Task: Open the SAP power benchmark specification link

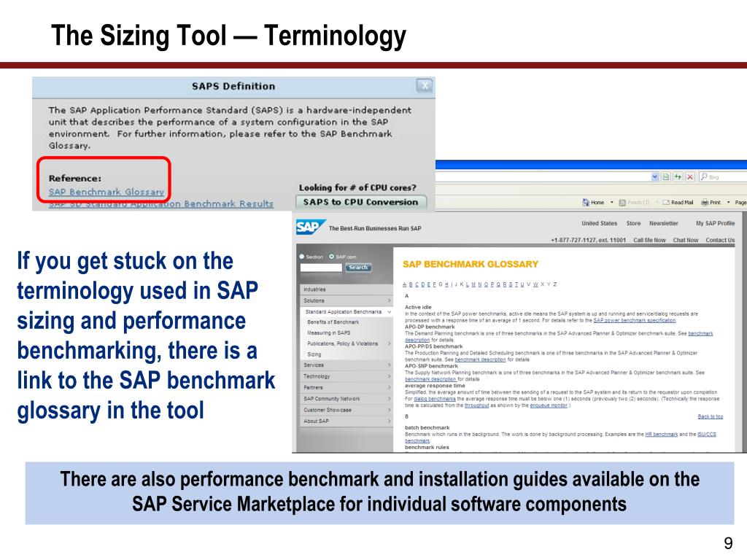Action: 634,321
